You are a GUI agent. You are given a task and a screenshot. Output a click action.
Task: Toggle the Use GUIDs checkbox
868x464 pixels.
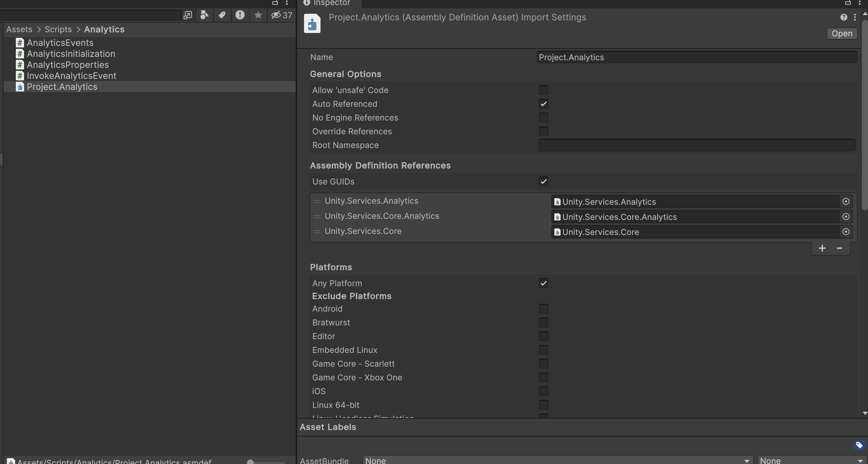tap(543, 181)
